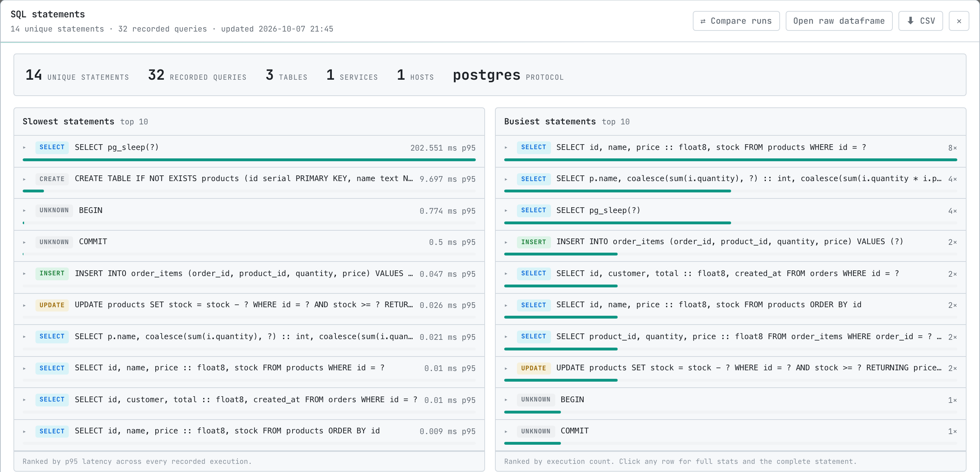This screenshot has width=980, height=472.
Task: Open slowest products ORDER BY id statement
Action: [249, 436]
